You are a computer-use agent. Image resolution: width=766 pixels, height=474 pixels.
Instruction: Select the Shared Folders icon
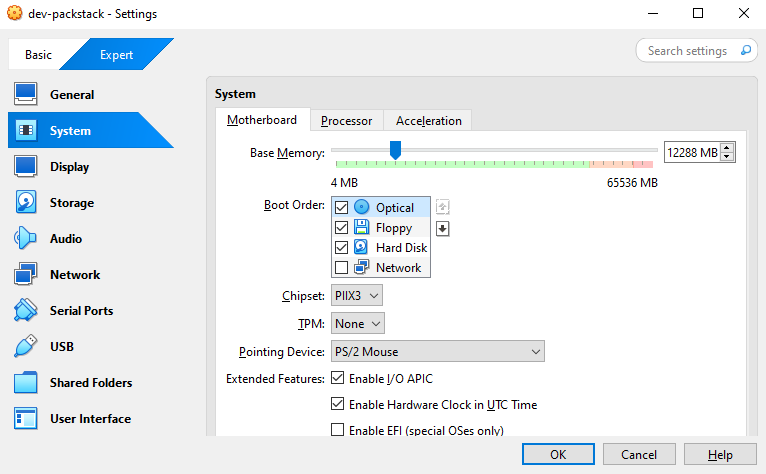(x=26, y=383)
